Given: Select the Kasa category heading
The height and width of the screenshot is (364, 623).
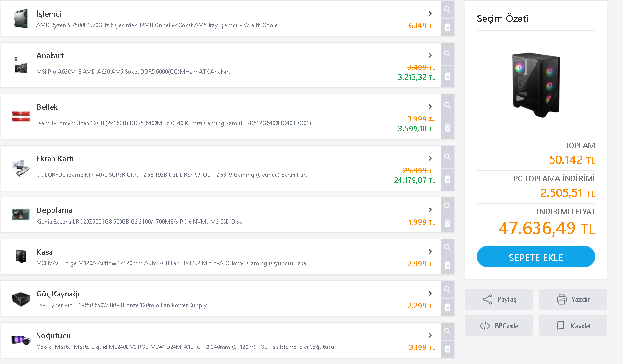Looking at the screenshot, I should (x=44, y=252).
